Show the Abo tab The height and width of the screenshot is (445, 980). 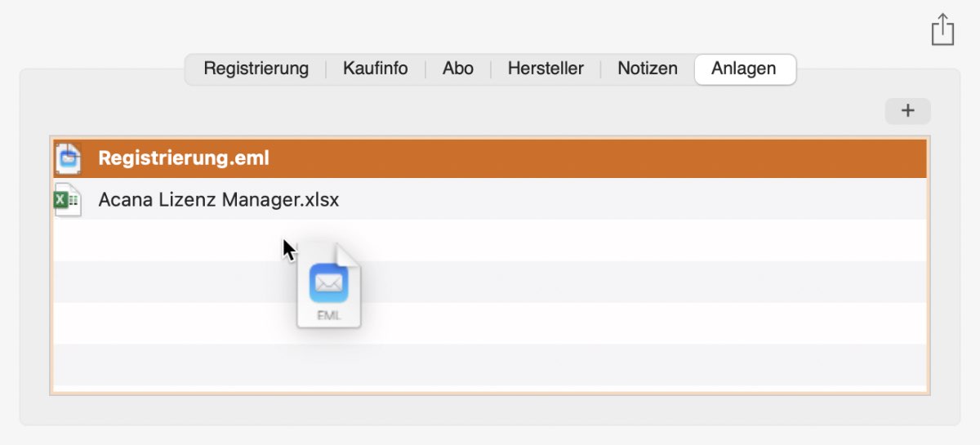pos(458,69)
